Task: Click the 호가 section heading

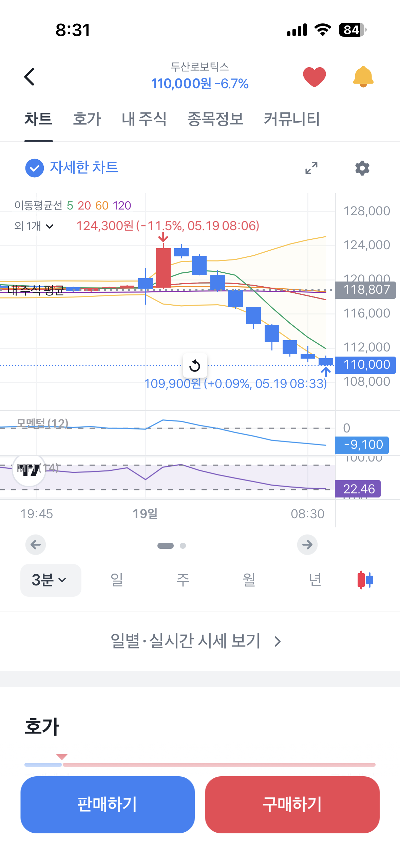Action: pyautogui.click(x=42, y=727)
